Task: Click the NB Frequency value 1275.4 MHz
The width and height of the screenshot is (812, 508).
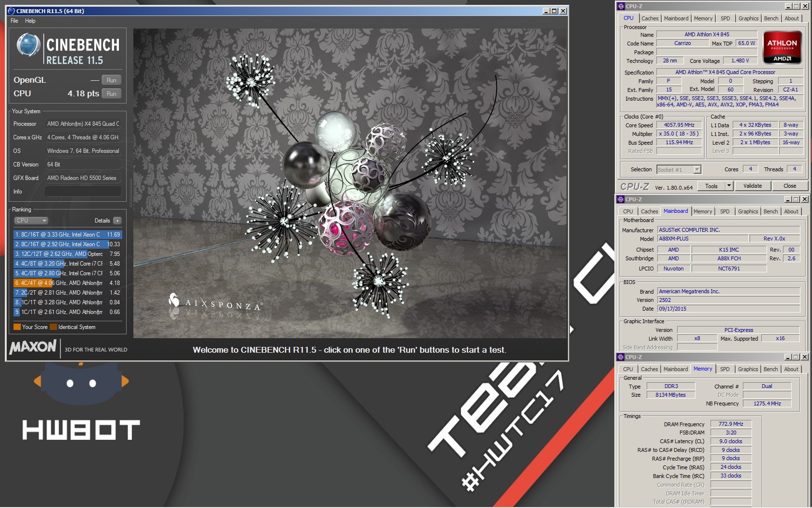Action: click(767, 403)
